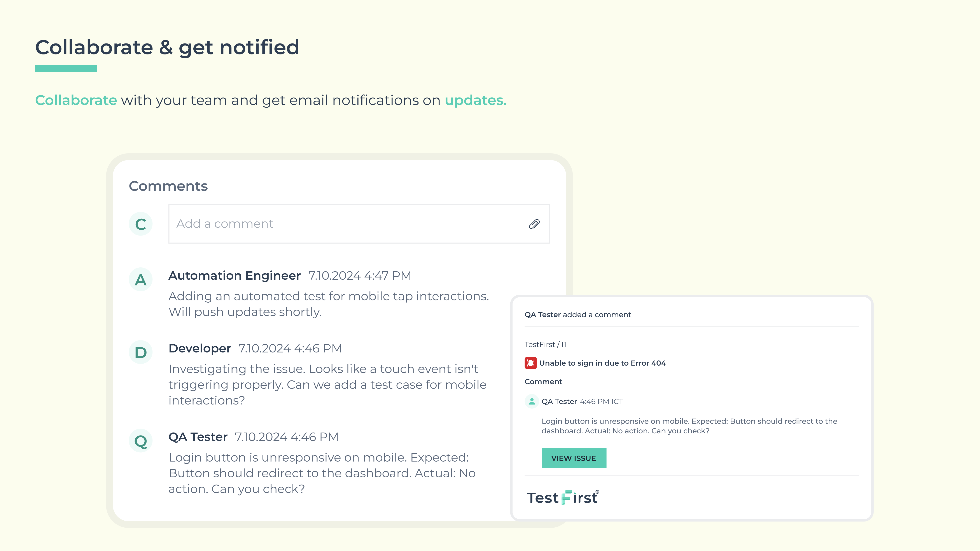Click the QA Tester avatar Q
Viewport: 980px width, 551px height.
[x=141, y=441]
